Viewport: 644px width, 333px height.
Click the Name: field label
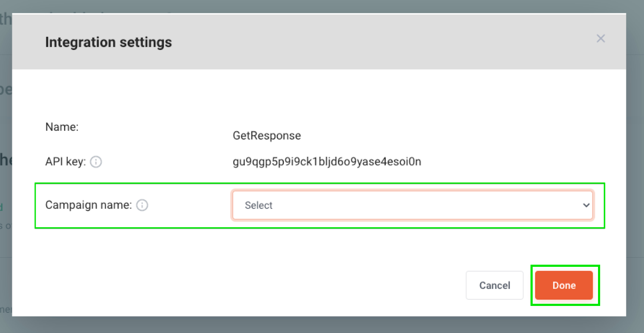[x=62, y=127]
